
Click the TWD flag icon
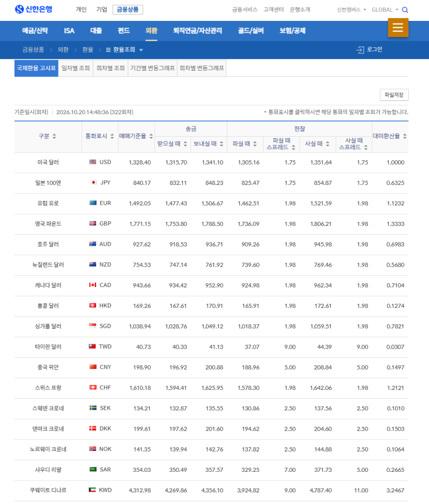[x=92, y=346]
